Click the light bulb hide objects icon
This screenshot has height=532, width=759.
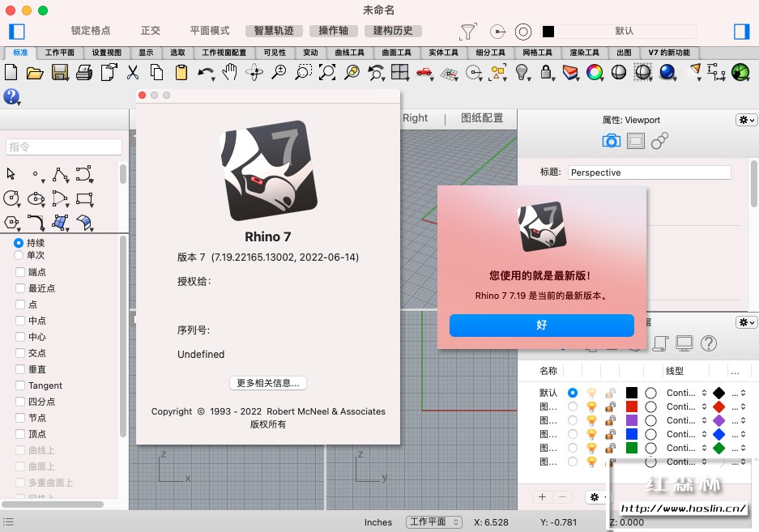(522, 73)
